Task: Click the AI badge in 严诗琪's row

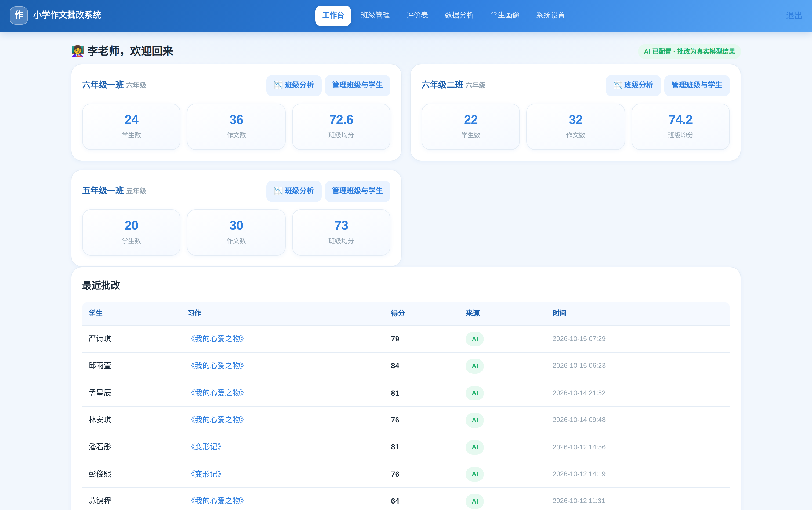Action: [474, 339]
